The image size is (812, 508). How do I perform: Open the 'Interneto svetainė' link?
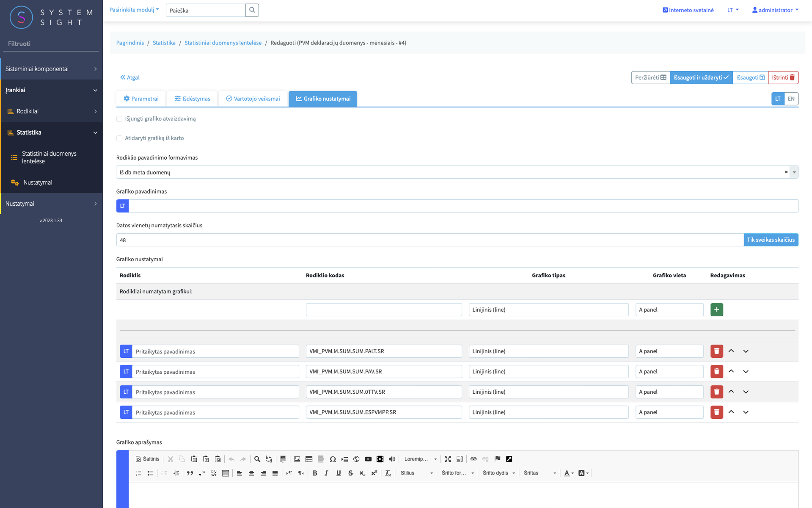pyautogui.click(x=688, y=10)
